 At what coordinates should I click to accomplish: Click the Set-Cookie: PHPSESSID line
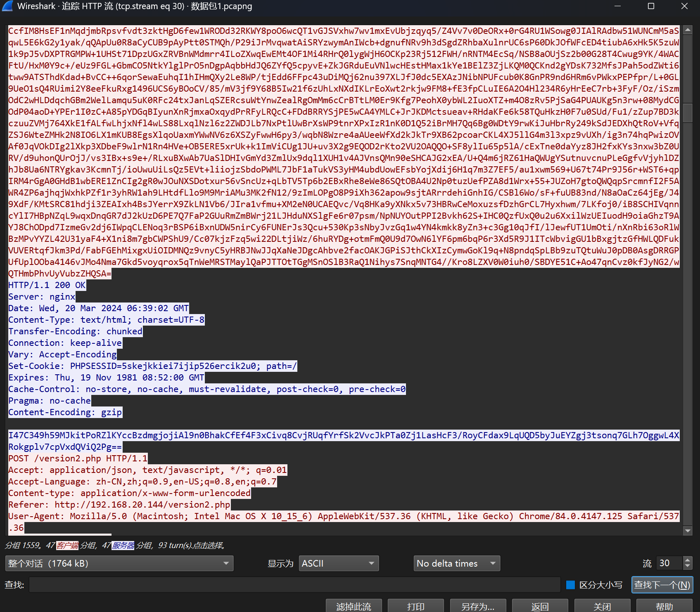pyautogui.click(x=153, y=366)
